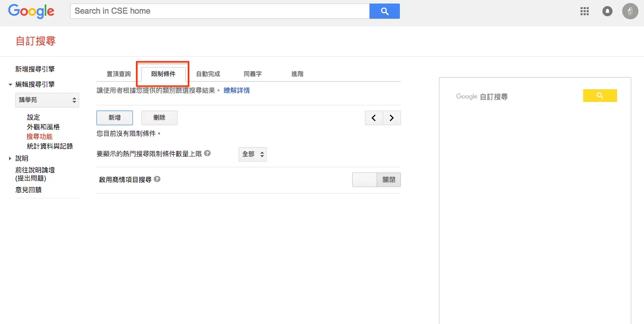
Task: Focus the Search in CSE home field
Action: pos(220,11)
